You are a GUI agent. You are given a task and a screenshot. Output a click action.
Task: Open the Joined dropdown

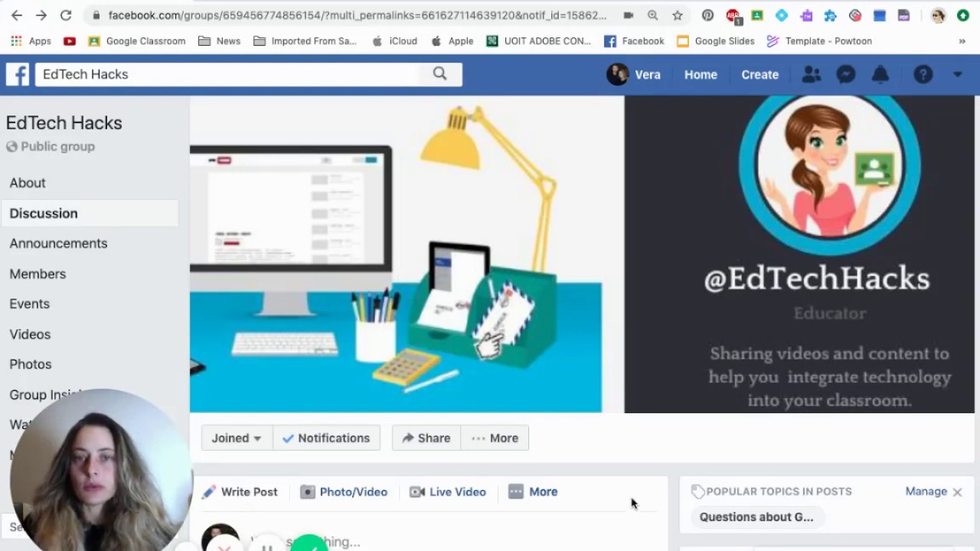(237, 438)
